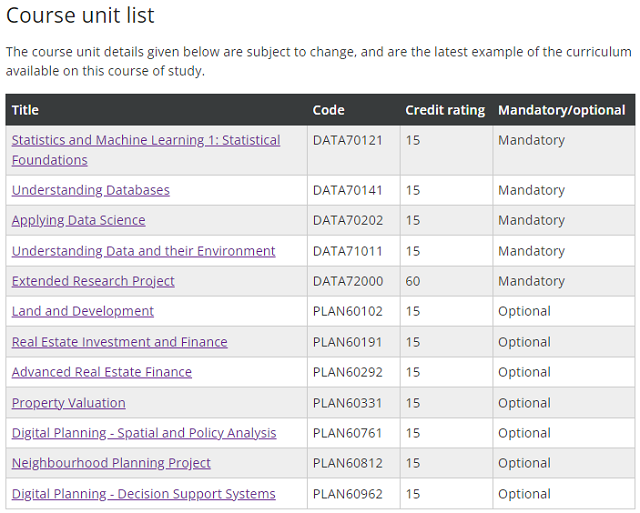
Task: Open the Extended Research Project link
Action: 93,281
